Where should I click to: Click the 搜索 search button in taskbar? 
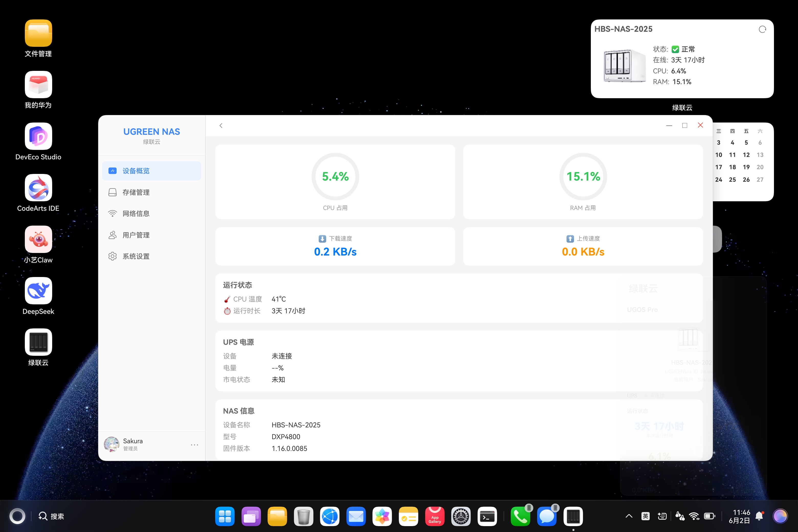[x=51, y=516]
